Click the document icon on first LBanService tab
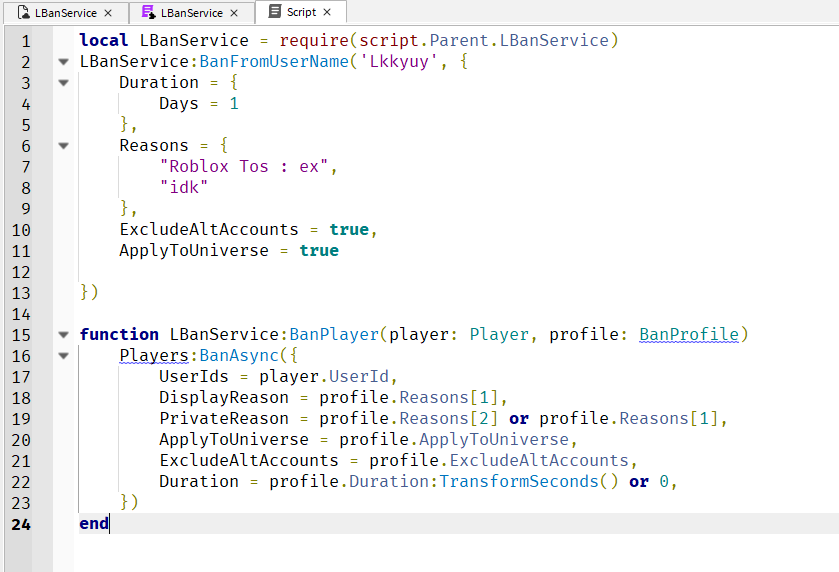This screenshot has width=839, height=572. pyautogui.click(x=23, y=12)
